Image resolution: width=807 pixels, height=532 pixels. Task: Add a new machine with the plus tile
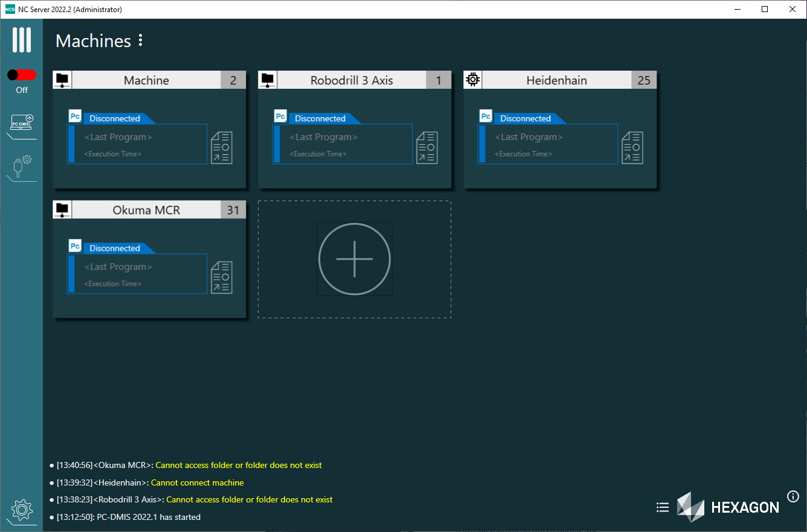pos(354,259)
